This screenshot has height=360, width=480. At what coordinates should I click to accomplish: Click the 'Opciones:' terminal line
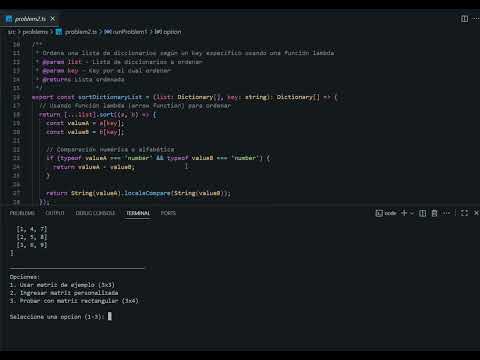click(25, 277)
